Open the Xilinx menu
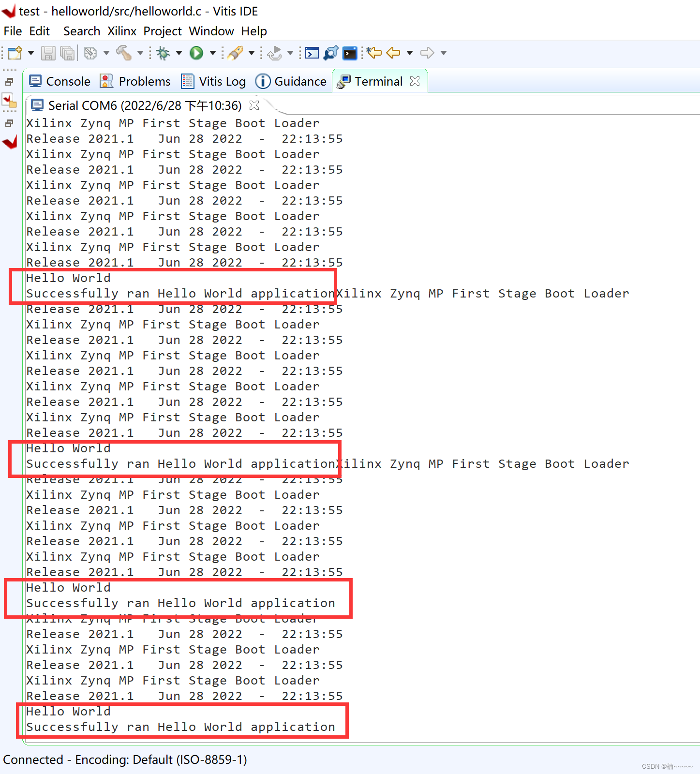The width and height of the screenshot is (700, 774). pos(122,31)
